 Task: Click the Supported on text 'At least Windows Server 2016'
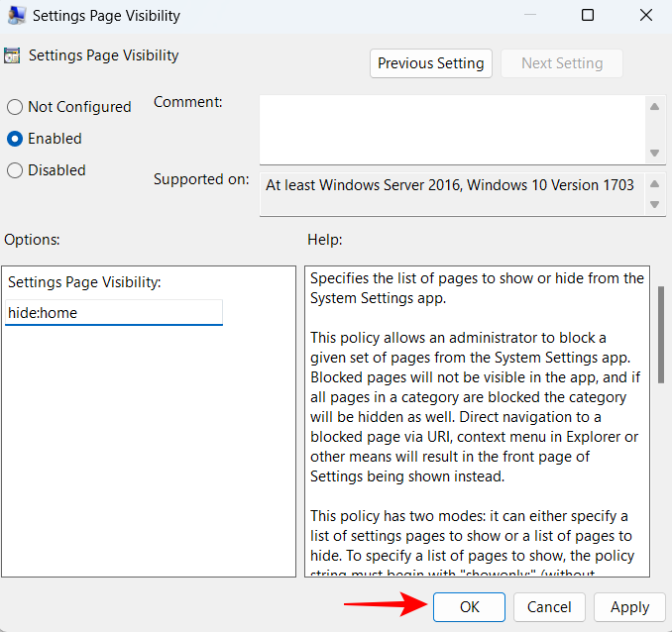tap(364, 185)
